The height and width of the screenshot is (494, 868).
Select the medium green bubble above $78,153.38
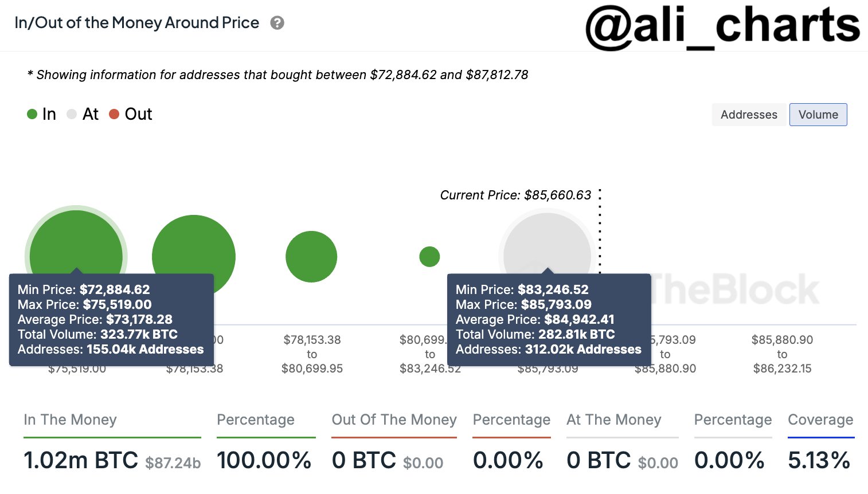click(x=311, y=257)
